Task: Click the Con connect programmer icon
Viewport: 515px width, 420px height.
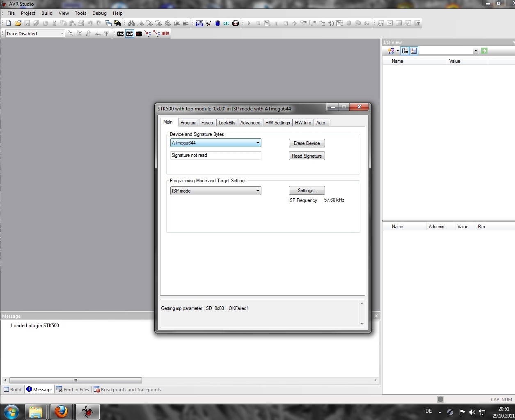Action: point(120,34)
